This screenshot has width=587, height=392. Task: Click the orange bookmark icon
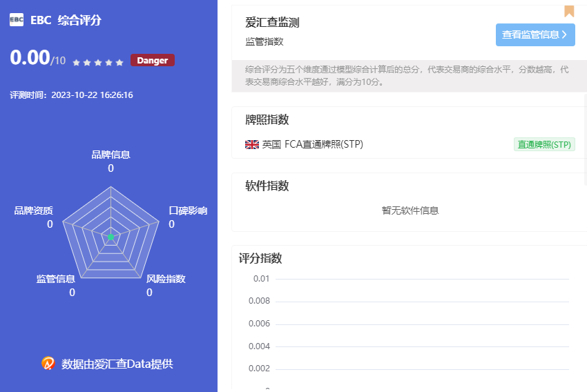pyautogui.click(x=569, y=11)
